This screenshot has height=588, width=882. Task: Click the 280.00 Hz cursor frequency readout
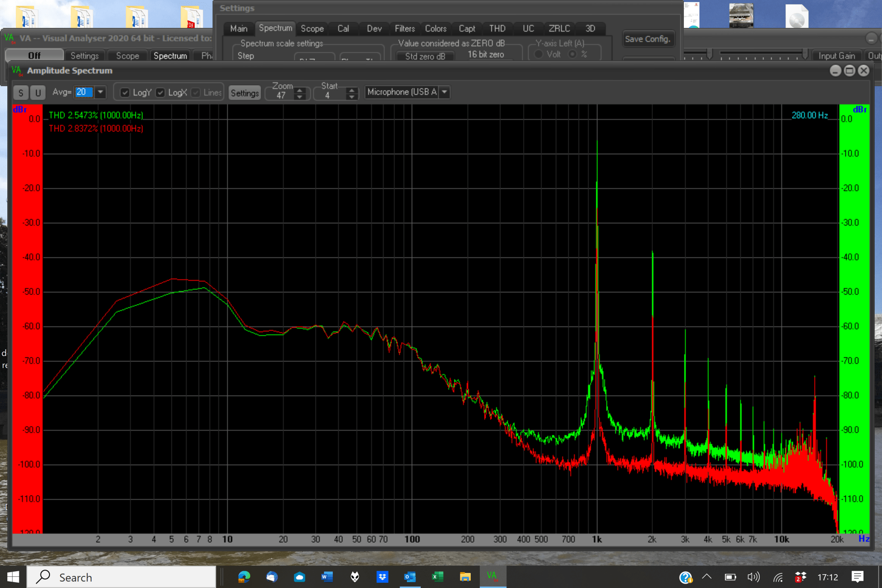[810, 115]
